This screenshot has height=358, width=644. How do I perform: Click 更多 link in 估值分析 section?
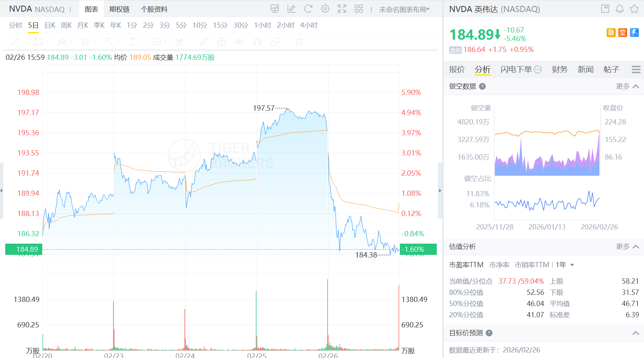(x=623, y=247)
